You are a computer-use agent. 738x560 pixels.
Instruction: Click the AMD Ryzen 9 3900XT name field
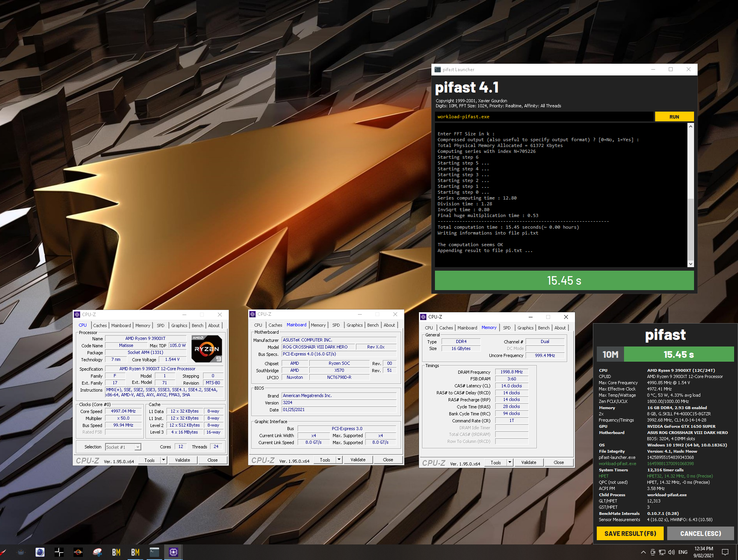point(145,338)
